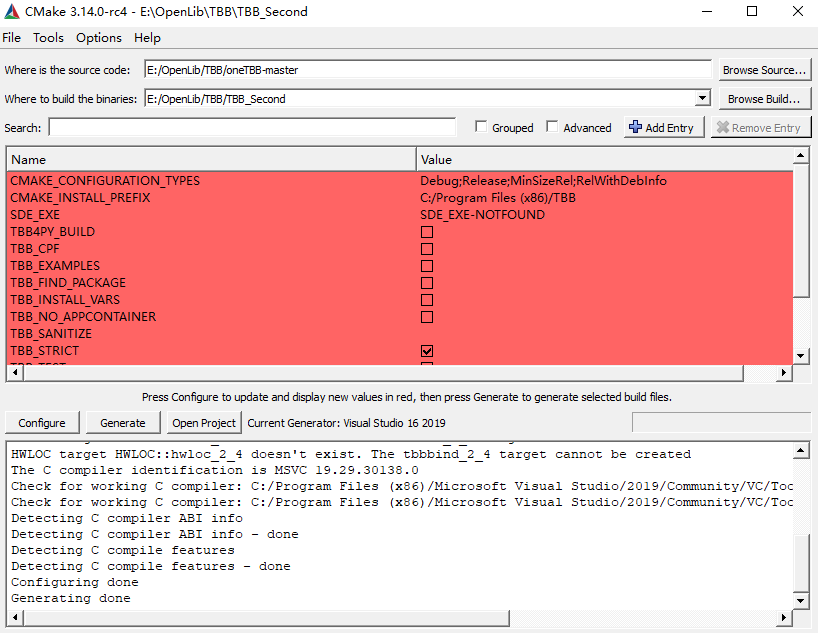Disable the TBB_STRICT option
The width and height of the screenshot is (818, 633).
click(427, 350)
